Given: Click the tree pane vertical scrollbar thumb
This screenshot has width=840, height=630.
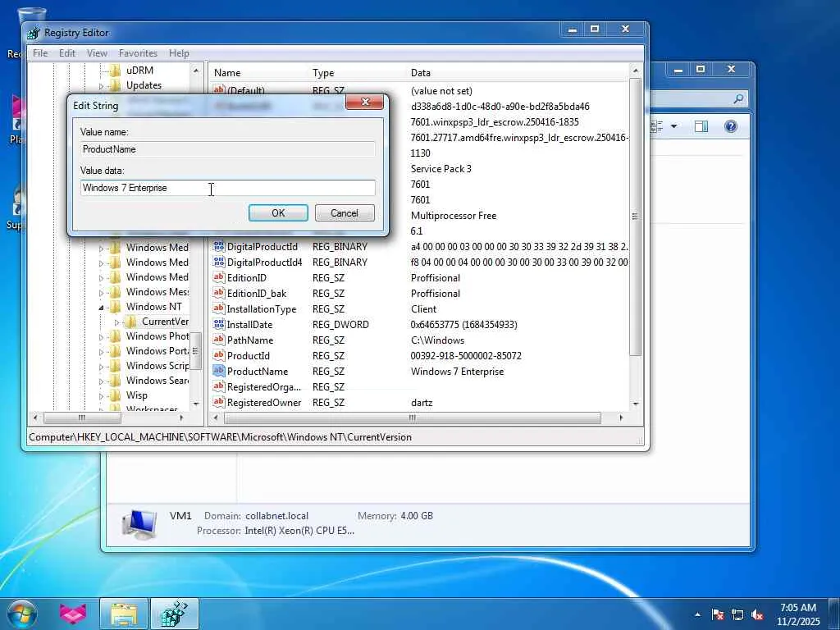Looking at the screenshot, I should pos(195,351).
